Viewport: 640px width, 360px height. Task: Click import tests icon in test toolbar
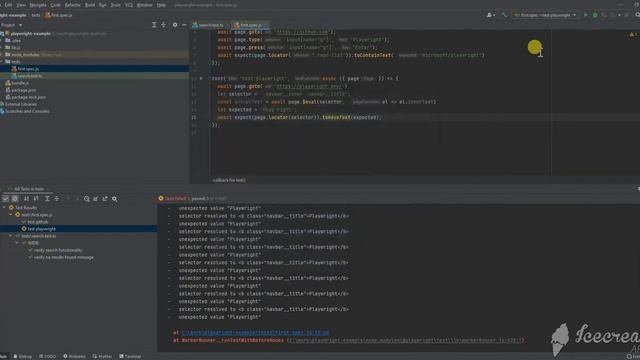[x=96, y=199]
